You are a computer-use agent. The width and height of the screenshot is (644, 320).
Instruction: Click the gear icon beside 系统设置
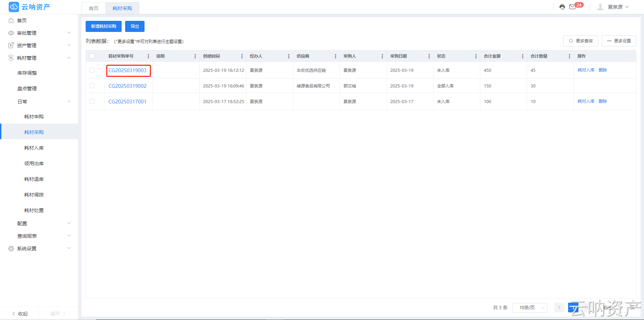point(11,249)
